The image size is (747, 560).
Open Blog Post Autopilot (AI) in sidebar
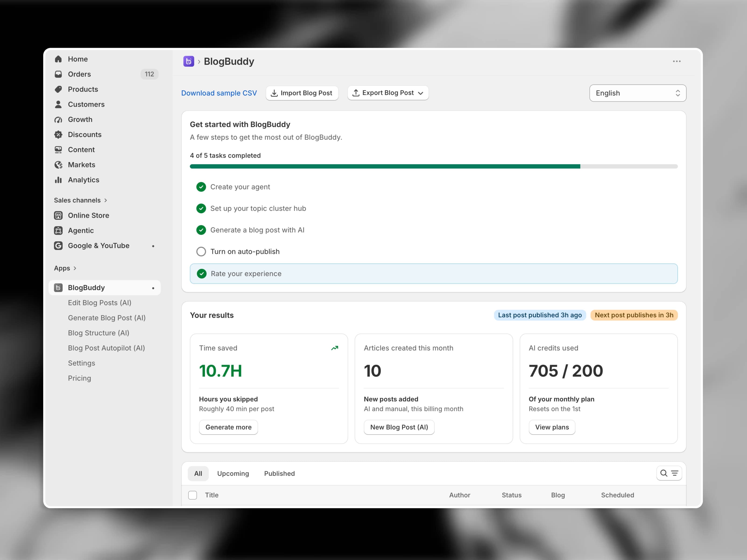tap(106, 348)
